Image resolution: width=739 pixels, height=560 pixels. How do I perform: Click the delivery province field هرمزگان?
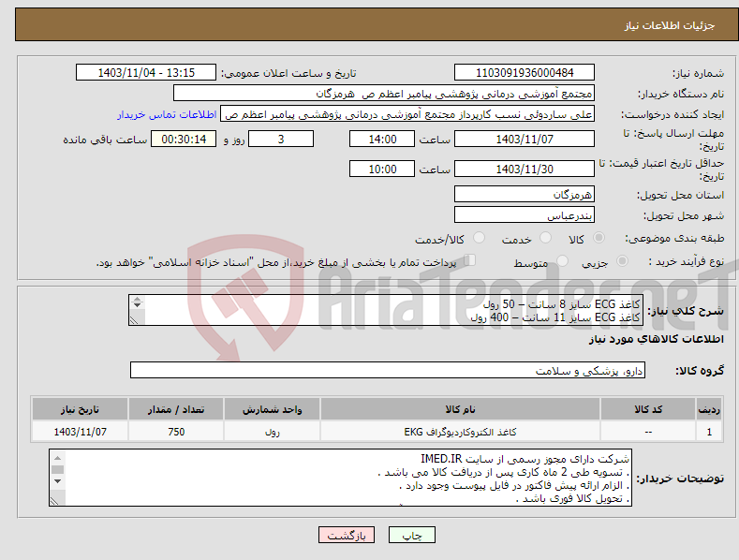point(525,194)
